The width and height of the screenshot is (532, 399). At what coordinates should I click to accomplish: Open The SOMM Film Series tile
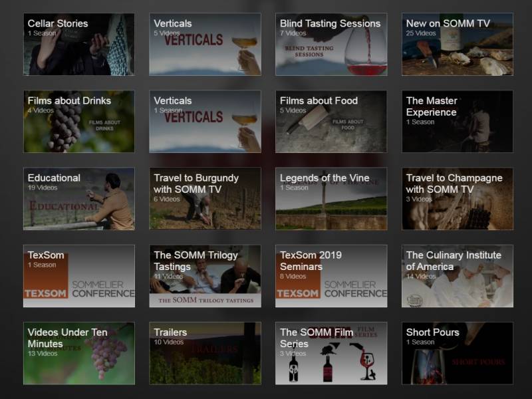point(331,353)
